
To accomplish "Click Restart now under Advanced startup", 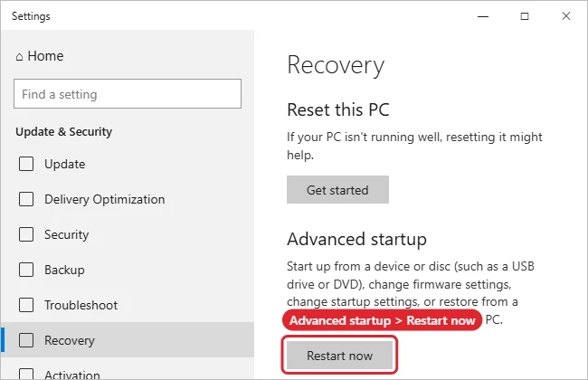I will click(339, 356).
